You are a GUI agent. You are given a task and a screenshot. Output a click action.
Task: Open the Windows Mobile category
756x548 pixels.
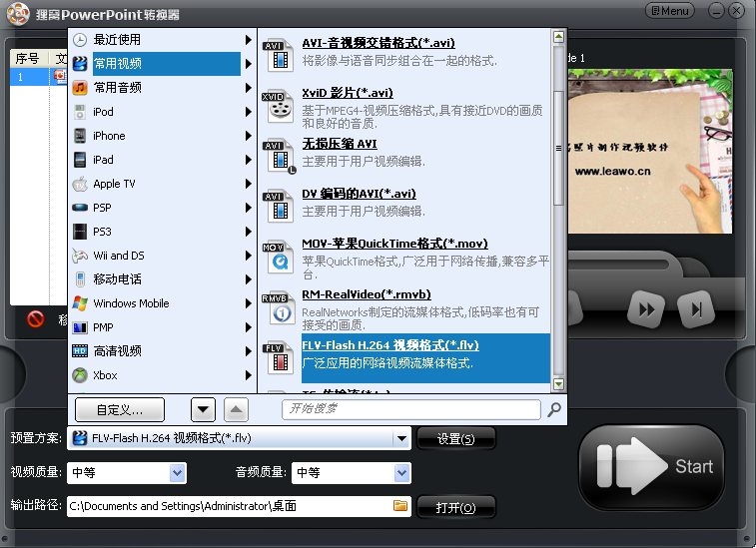(162, 303)
